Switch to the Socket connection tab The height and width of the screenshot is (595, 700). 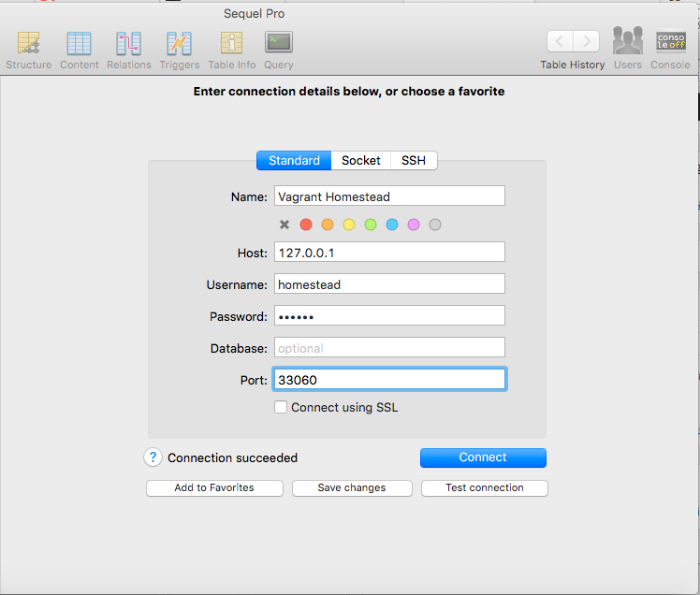(x=360, y=160)
